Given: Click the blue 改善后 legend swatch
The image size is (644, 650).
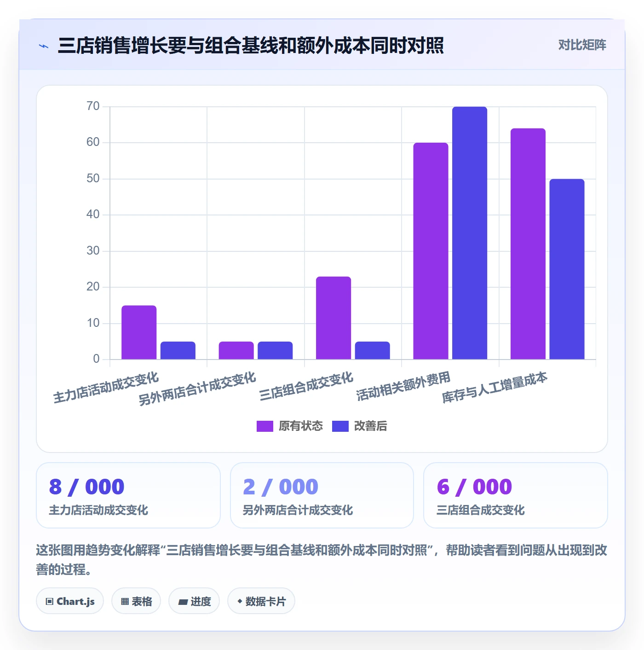Looking at the screenshot, I should click(x=340, y=426).
